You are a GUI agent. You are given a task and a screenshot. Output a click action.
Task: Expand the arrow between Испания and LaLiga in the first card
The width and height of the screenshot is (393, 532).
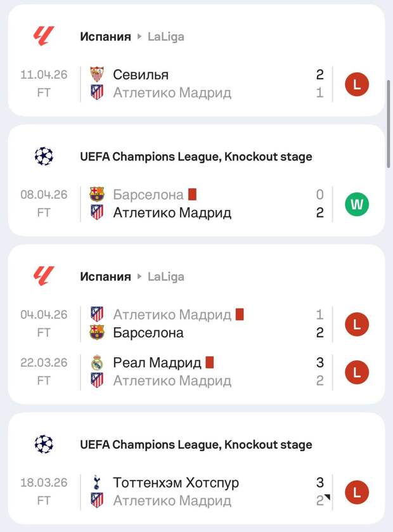(x=139, y=37)
